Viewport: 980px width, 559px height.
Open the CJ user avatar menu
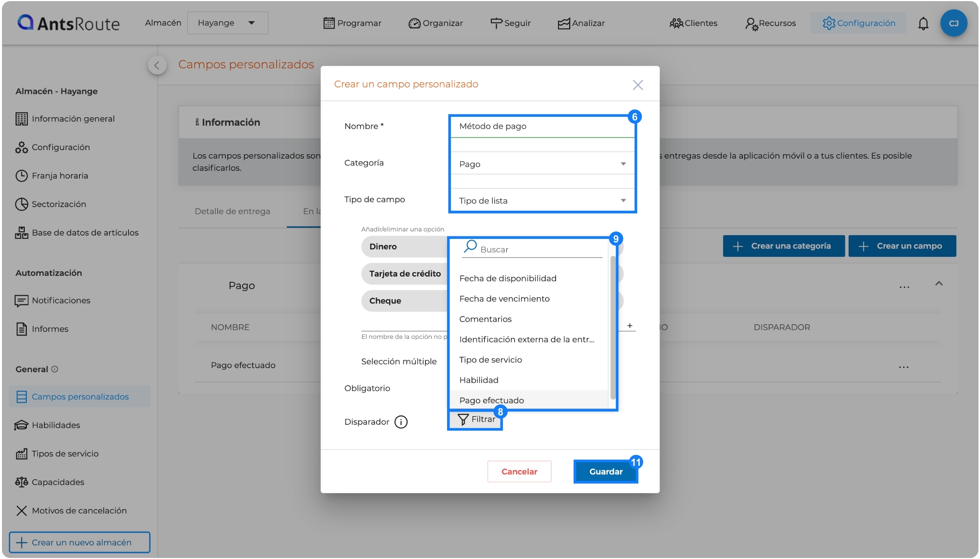(954, 23)
